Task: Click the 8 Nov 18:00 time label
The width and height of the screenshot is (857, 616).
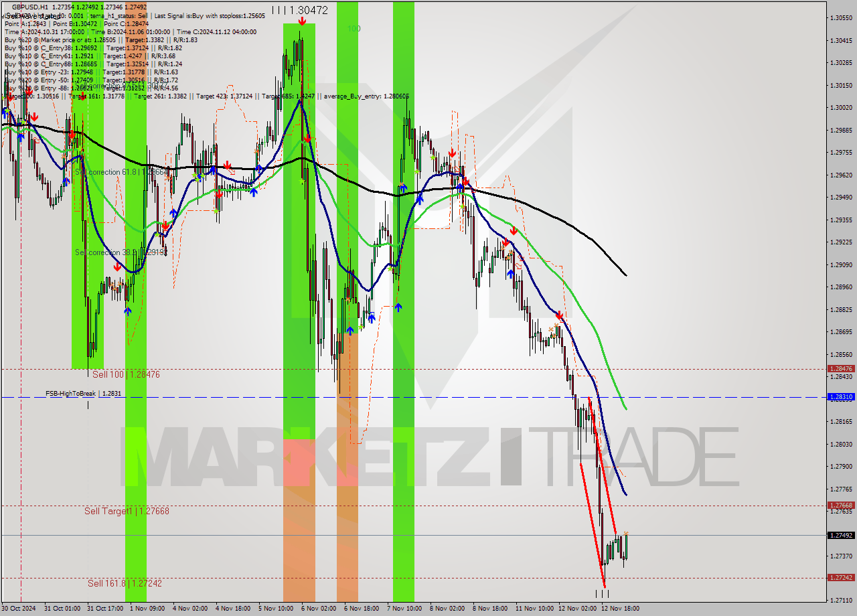Action: pos(490,609)
